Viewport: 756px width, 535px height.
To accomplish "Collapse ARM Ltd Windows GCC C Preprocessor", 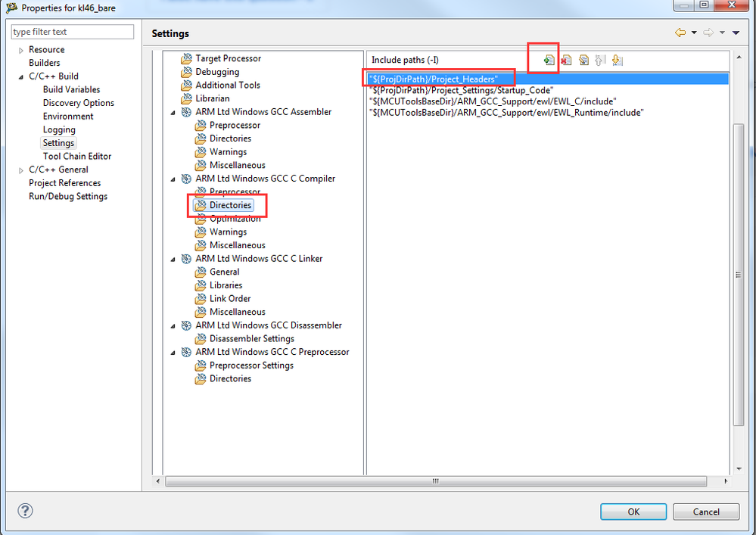I will point(173,353).
